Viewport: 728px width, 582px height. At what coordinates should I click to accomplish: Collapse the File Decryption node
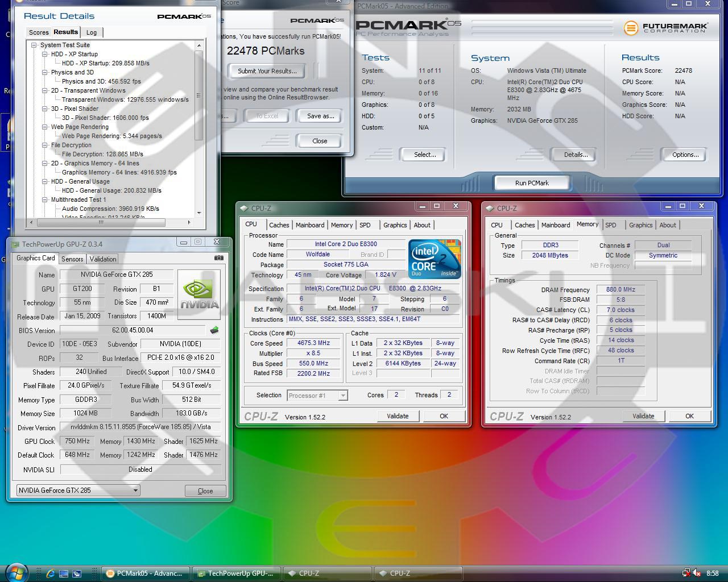[x=45, y=145]
